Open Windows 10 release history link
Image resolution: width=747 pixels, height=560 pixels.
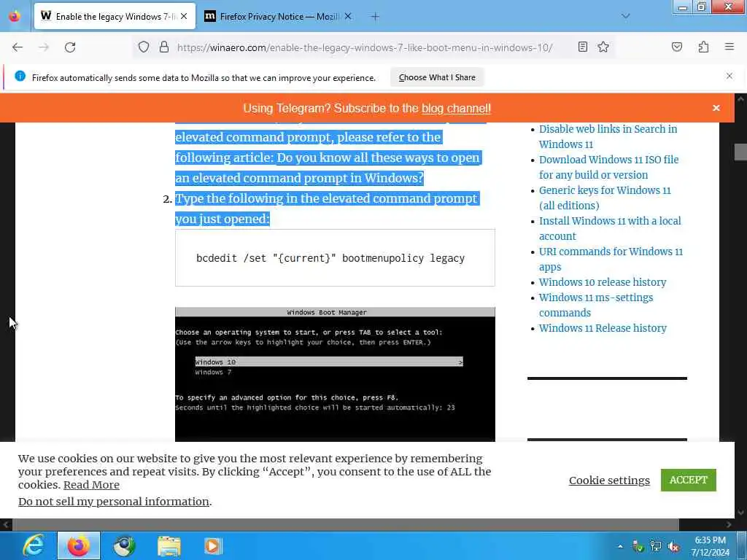pyautogui.click(x=603, y=282)
